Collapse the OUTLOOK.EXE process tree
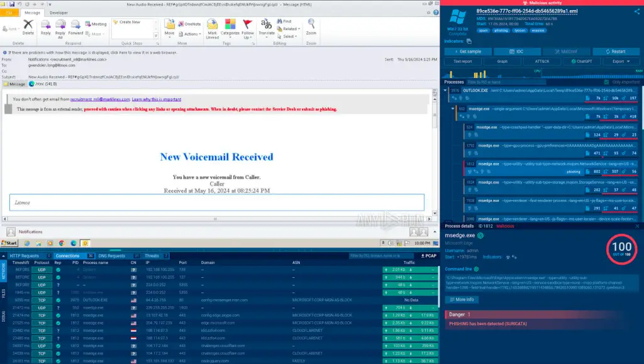This screenshot has width=644, height=364. pyautogui.click(x=445, y=91)
